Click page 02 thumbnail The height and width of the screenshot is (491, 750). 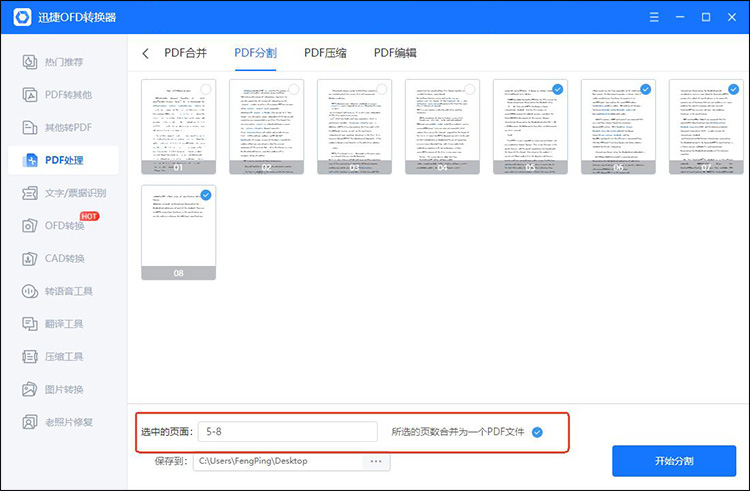[266, 127]
